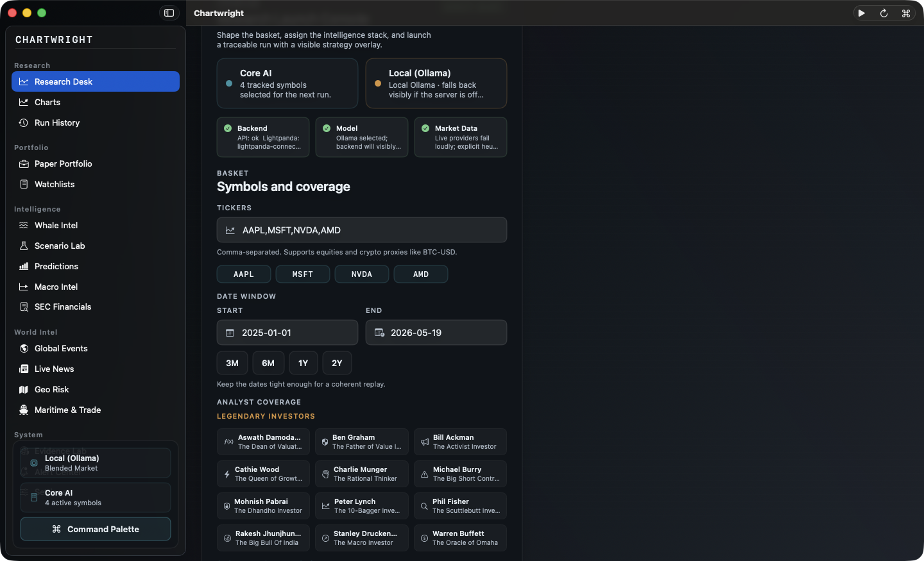
Task: Click Mohnish Pabrai shield icon
Action: coord(227,507)
